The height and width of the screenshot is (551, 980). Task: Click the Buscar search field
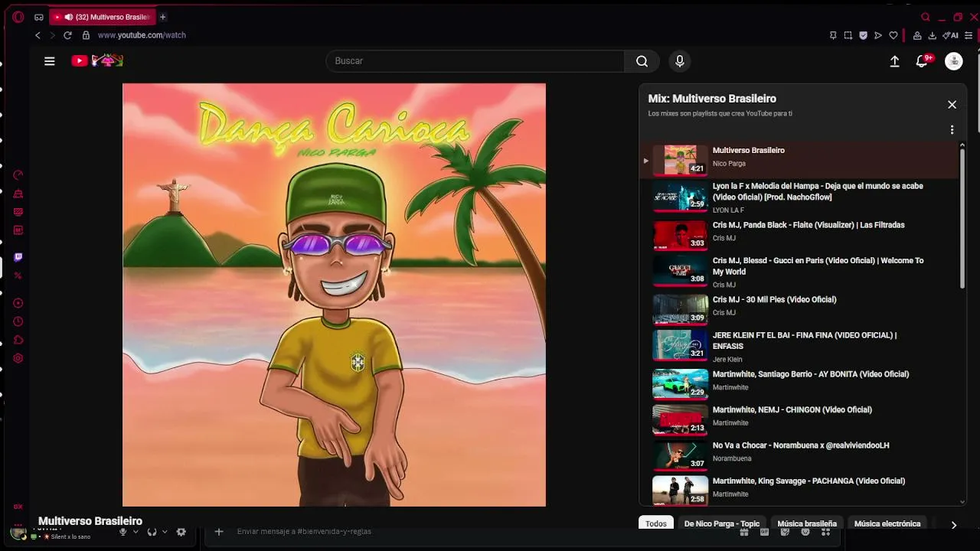(475, 61)
